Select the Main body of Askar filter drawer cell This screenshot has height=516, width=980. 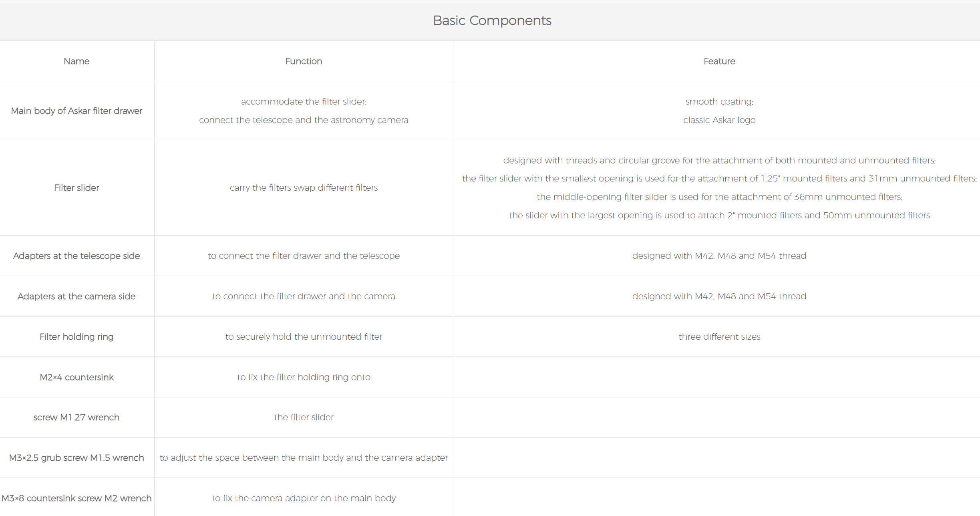(x=76, y=111)
